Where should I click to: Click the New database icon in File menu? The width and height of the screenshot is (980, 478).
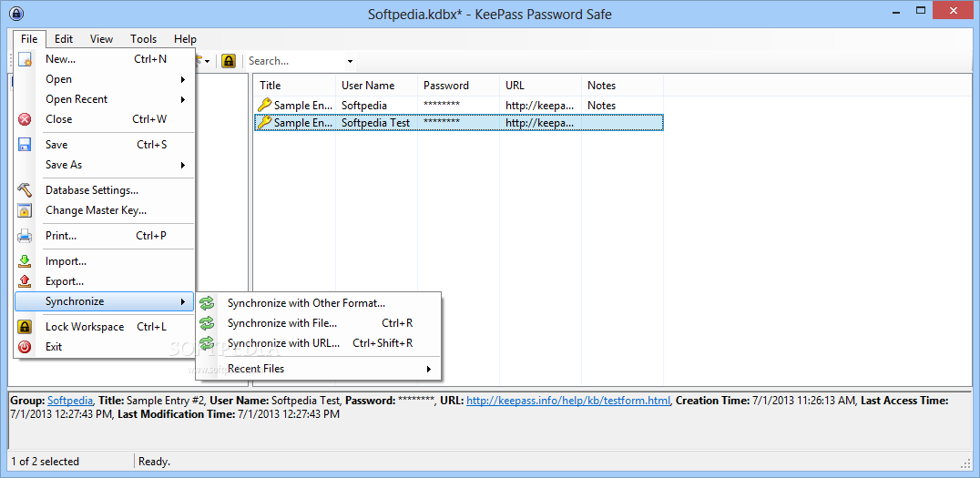(25, 59)
